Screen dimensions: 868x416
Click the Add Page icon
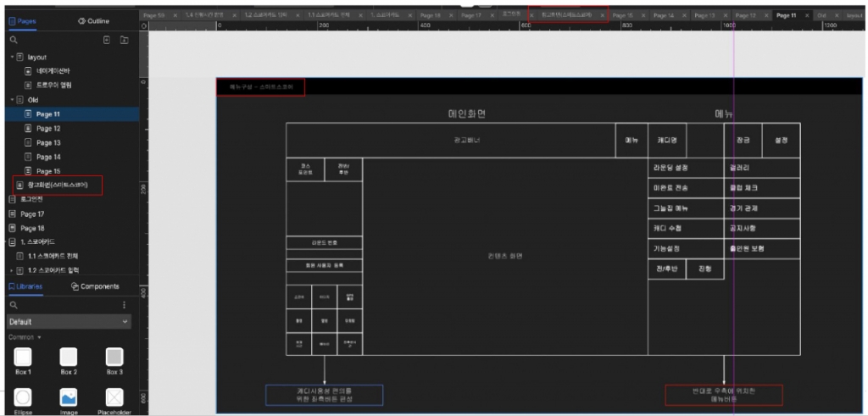pos(106,40)
